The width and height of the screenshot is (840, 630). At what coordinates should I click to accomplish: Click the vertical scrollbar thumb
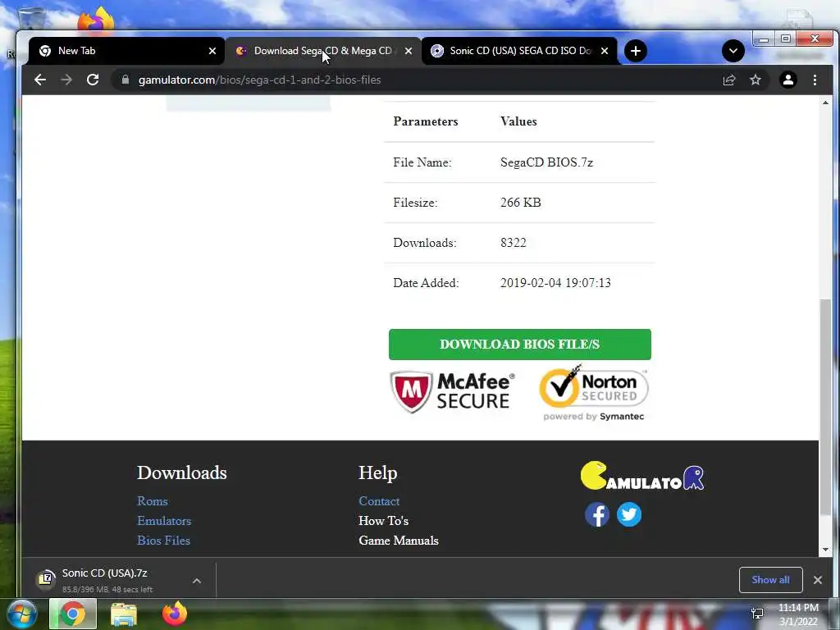(825, 407)
